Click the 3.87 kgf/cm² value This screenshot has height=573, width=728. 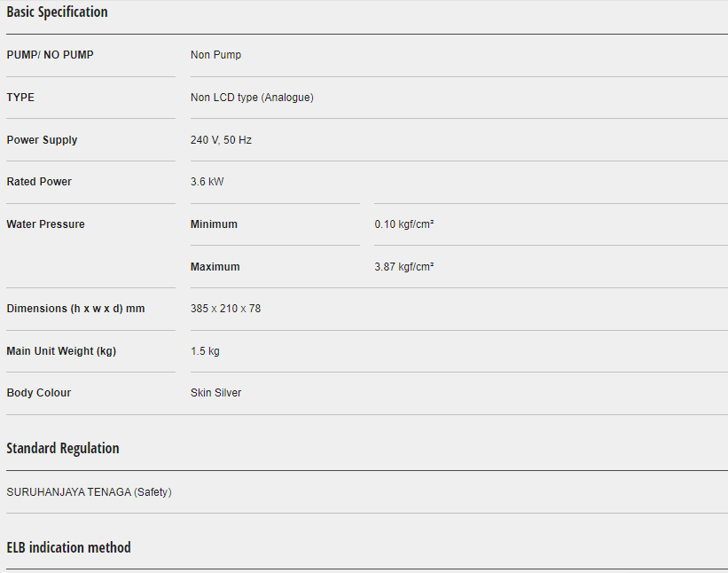tap(403, 267)
